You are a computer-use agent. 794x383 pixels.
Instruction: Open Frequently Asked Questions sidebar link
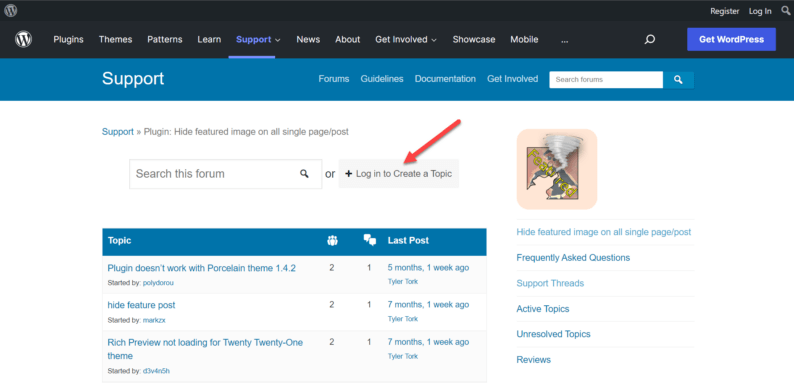(x=573, y=257)
